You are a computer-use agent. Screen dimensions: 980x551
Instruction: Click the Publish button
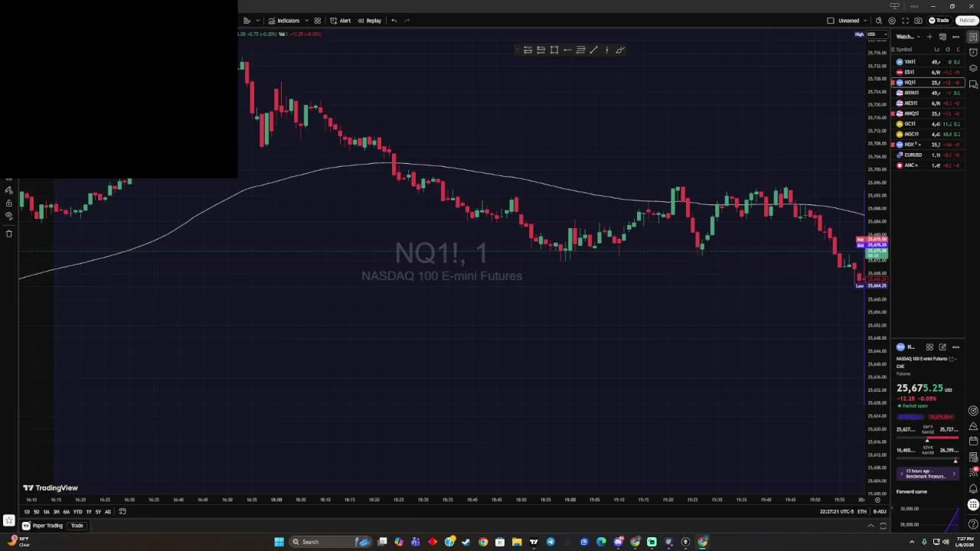966,21
